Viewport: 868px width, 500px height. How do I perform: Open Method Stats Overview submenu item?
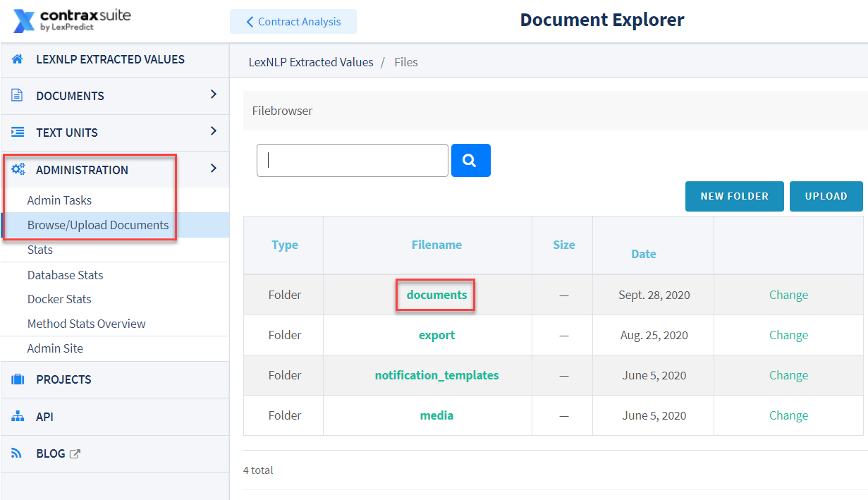click(87, 324)
